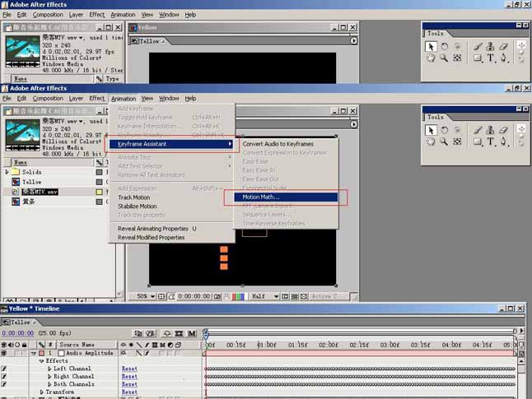
Task: Click Reset link for Left Channel
Action: [x=129, y=369]
